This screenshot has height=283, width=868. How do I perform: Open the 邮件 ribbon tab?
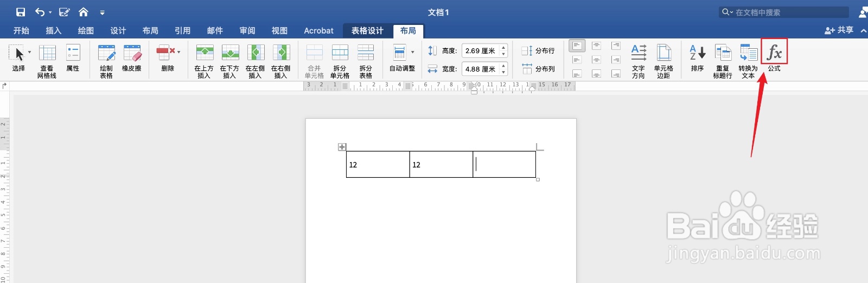tap(215, 31)
